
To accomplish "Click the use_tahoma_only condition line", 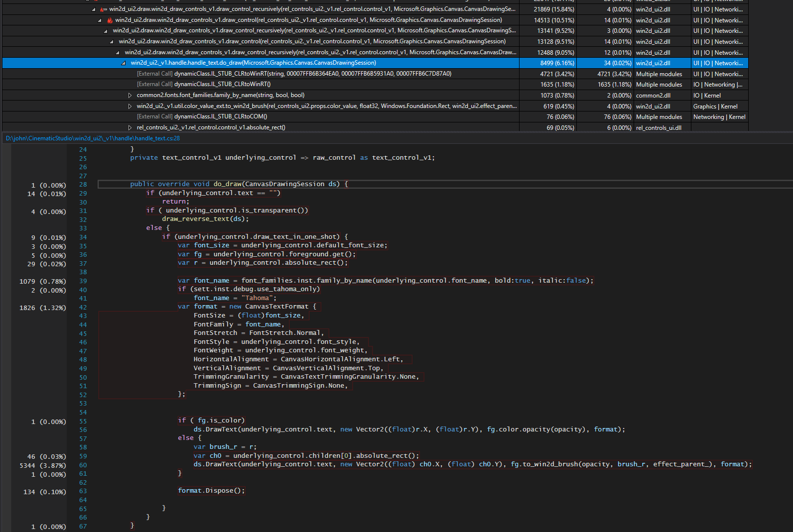I will coord(249,289).
